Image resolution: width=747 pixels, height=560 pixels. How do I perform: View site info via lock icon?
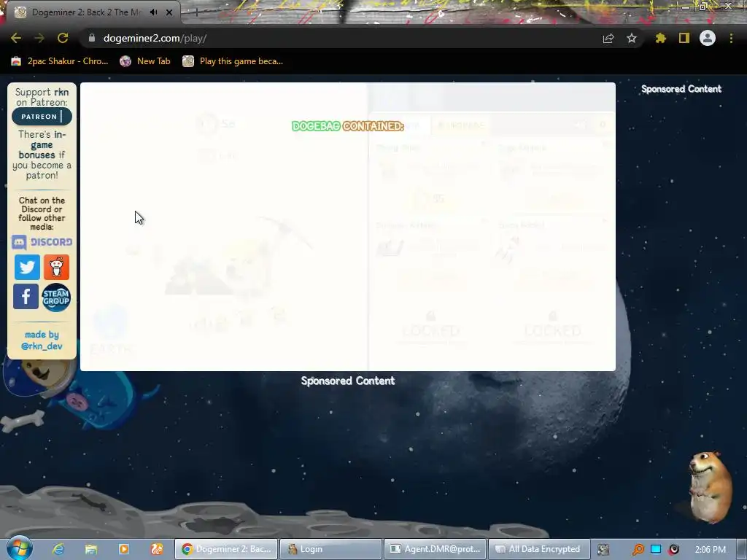coord(92,38)
